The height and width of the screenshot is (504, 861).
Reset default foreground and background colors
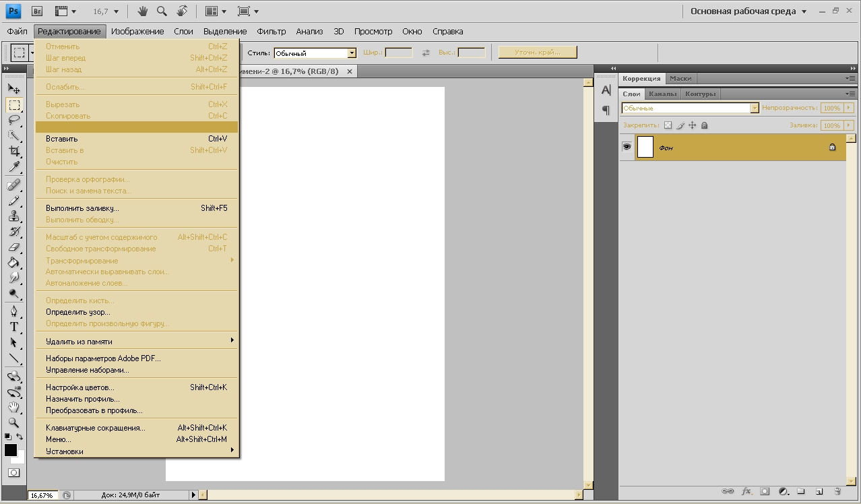coord(7,437)
